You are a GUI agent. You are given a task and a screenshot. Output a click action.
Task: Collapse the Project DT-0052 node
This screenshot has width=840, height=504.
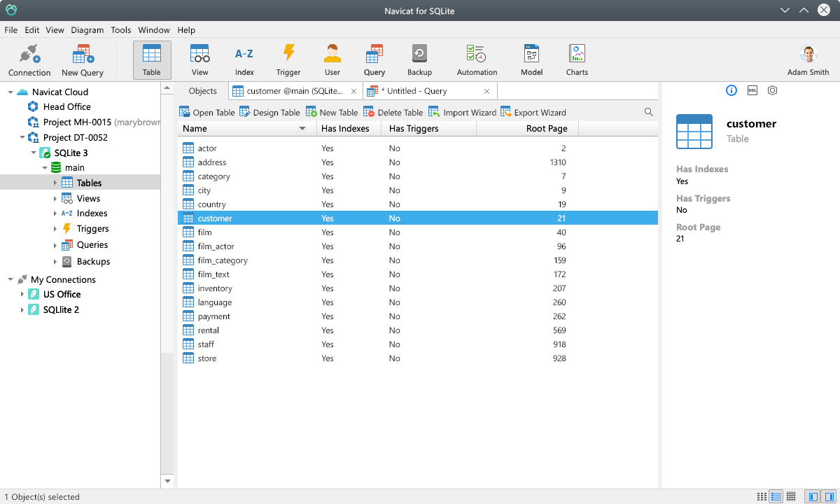pos(22,137)
